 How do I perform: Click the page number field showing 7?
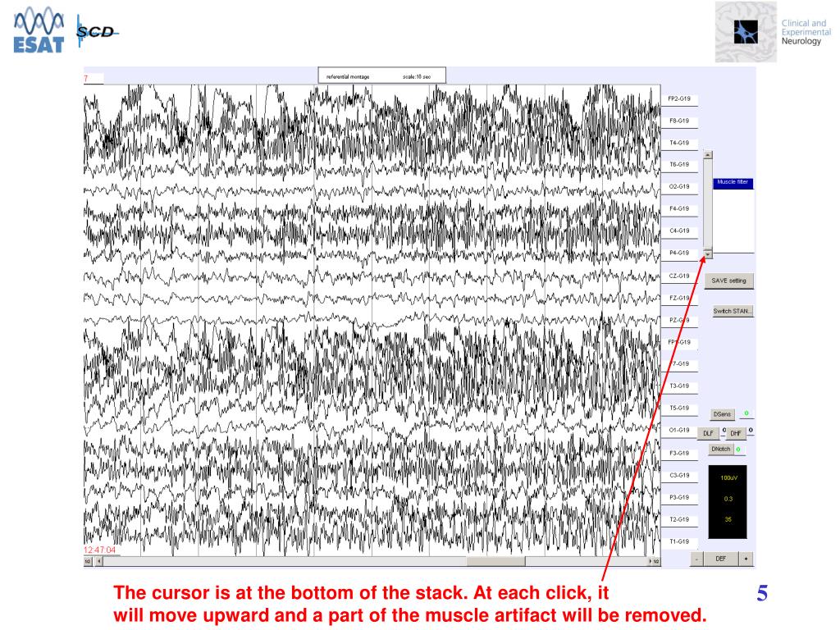click(x=94, y=79)
